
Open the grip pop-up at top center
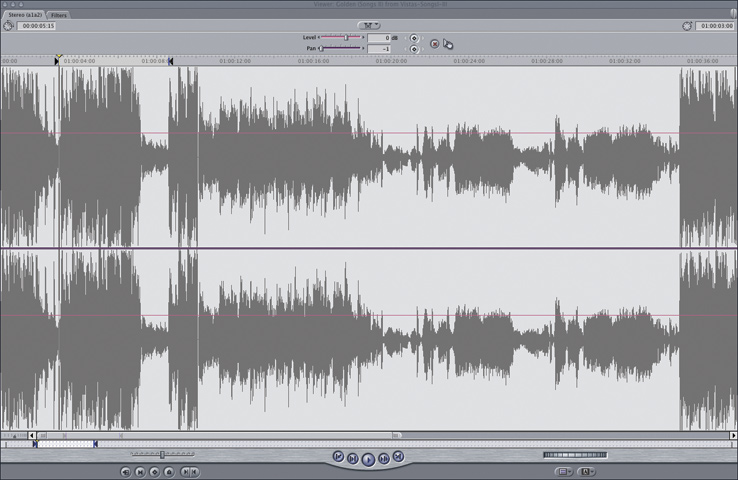[x=369, y=25]
